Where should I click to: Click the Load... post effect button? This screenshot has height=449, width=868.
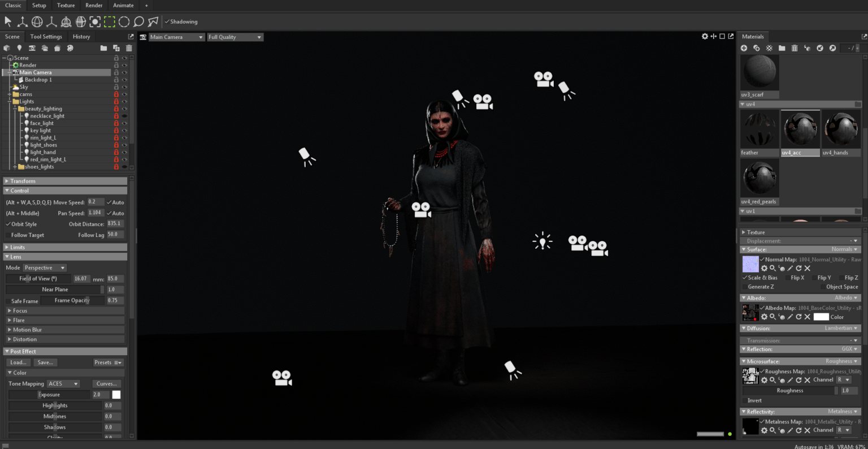[x=18, y=362]
